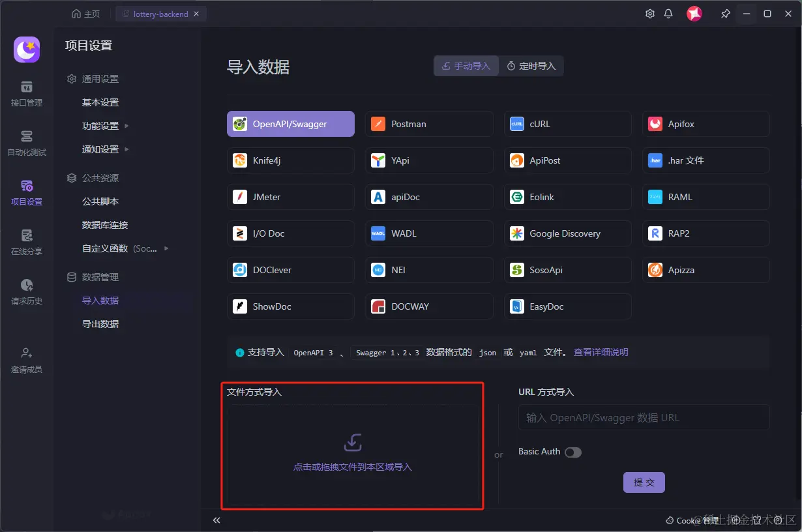Expand the 功能设置 submenu
This screenshot has width=802, height=532.
126,126
